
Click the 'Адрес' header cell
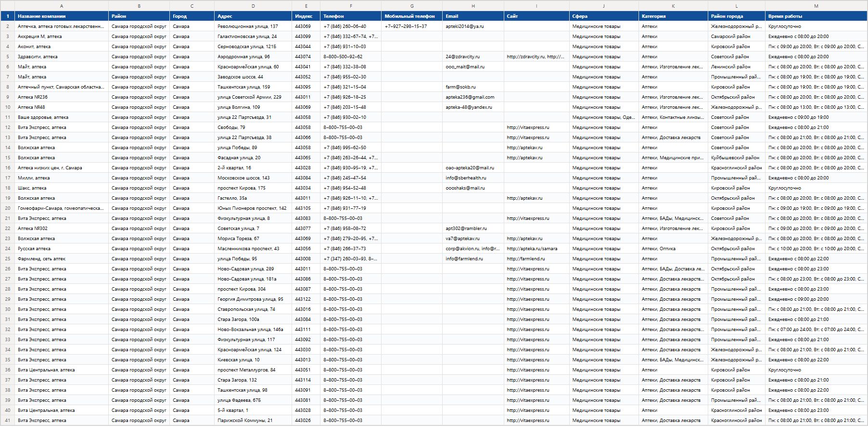pyautogui.click(x=253, y=16)
